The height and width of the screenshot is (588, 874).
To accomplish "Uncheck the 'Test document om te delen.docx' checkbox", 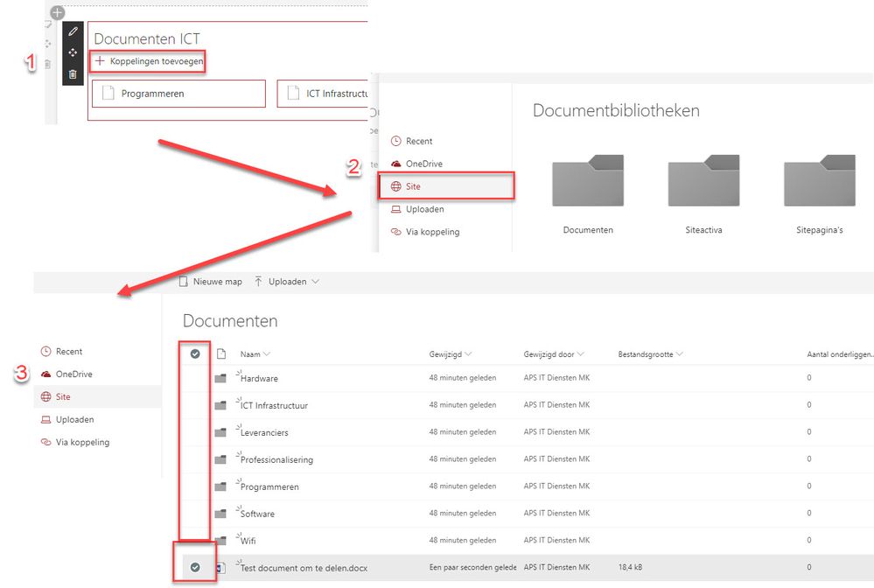I will click(x=195, y=567).
